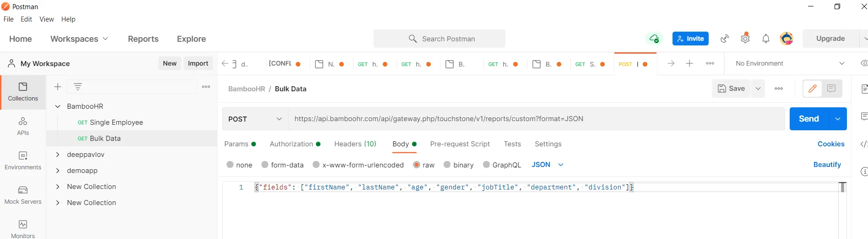Click the sync status cloud icon
This screenshot has height=239, width=868.
tap(654, 39)
